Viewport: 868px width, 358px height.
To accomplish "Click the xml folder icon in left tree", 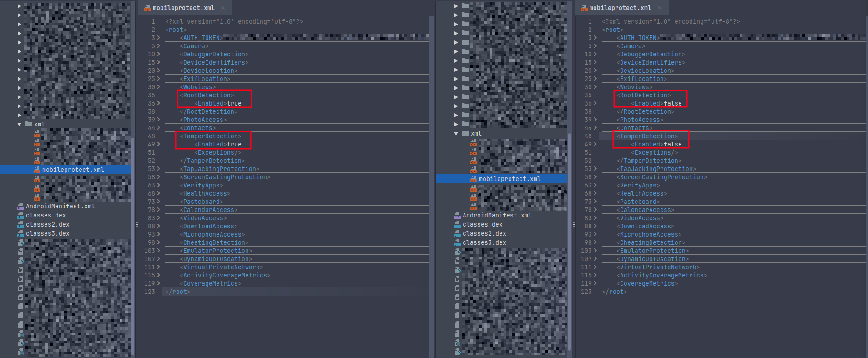I will pos(29,124).
